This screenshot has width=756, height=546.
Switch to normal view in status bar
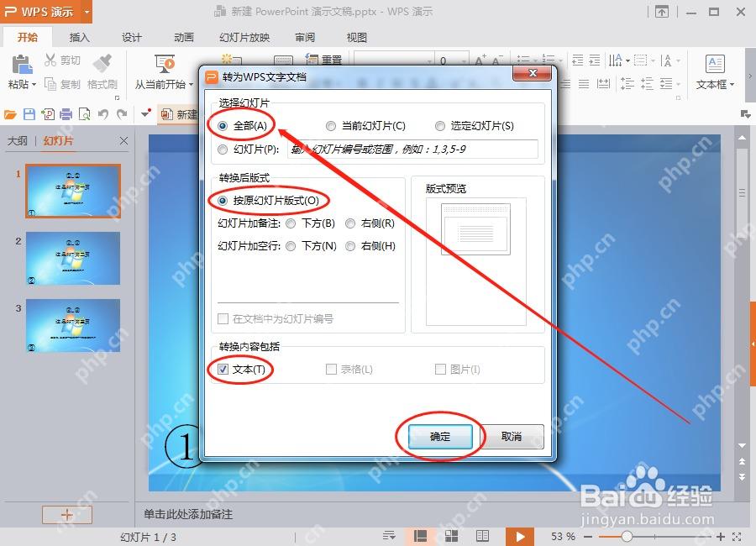coord(421,536)
